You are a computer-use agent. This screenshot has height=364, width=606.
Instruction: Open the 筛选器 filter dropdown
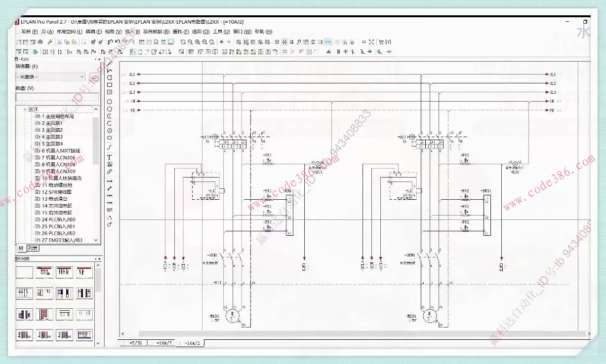[82, 77]
